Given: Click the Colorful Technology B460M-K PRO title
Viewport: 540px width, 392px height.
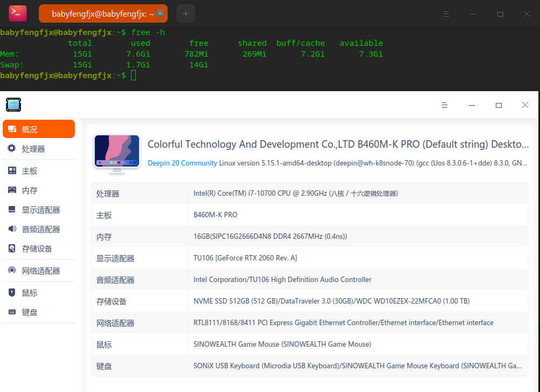Looking at the screenshot, I should (338, 144).
